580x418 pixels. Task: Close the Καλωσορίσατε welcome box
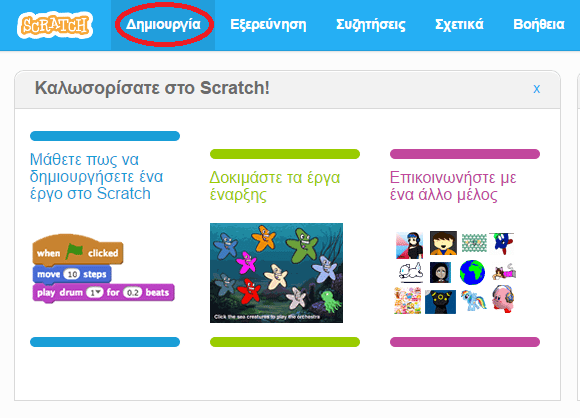tap(536, 89)
